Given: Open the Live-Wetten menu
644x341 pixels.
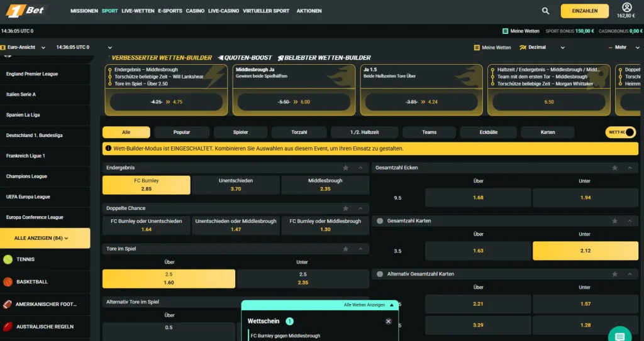Looking at the screenshot, I should [x=138, y=11].
